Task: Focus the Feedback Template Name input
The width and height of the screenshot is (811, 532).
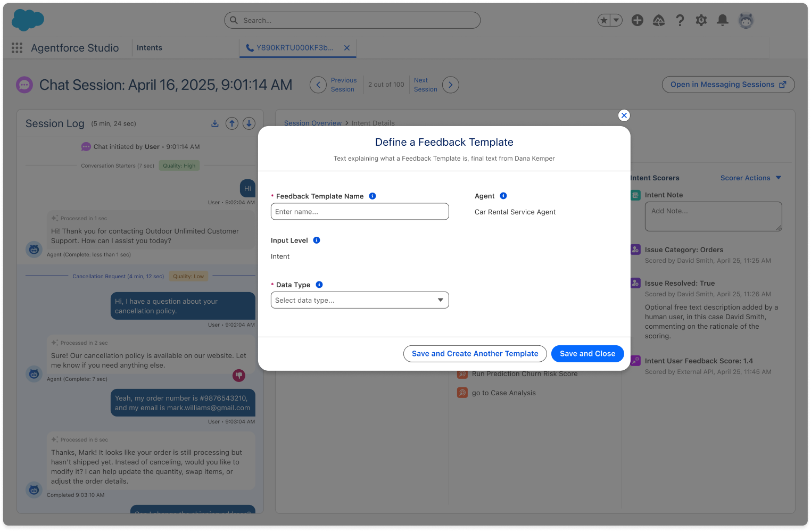Action: tap(360, 211)
